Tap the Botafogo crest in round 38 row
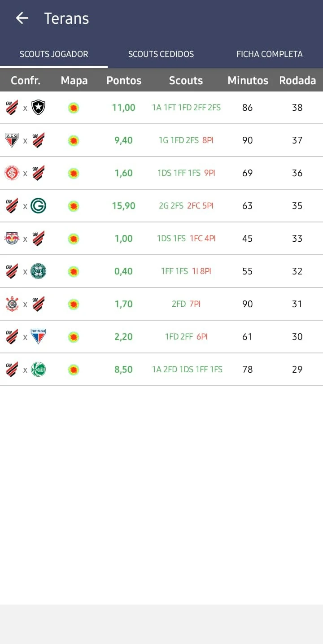Viewport: 323px width, 644px height. coord(39,108)
